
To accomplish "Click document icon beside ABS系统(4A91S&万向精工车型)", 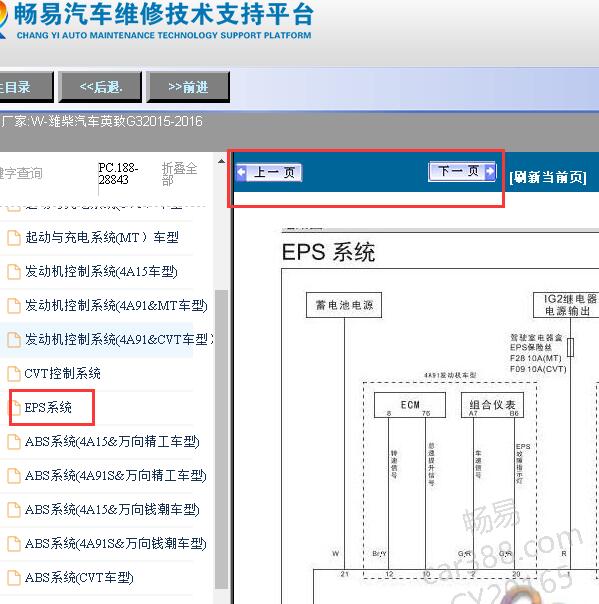I will [x=14, y=475].
